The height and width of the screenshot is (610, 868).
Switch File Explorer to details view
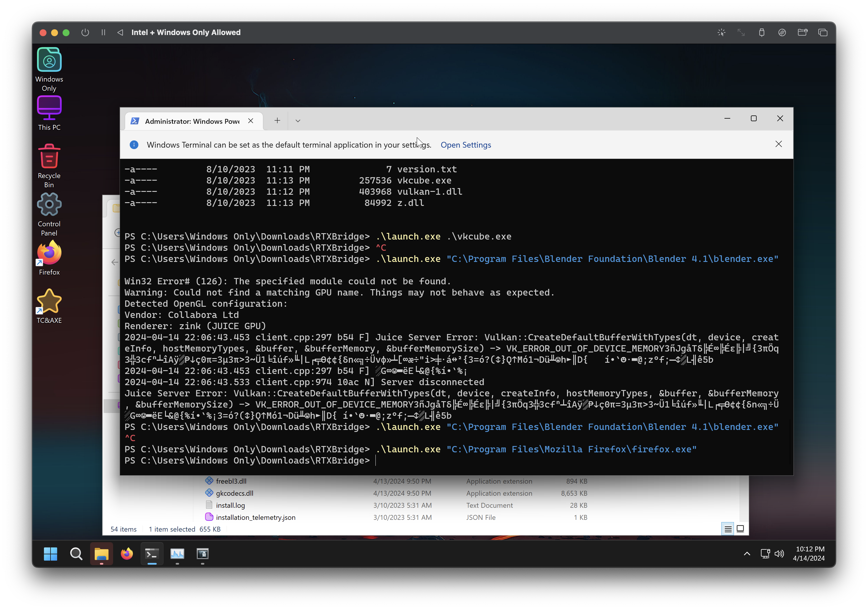[728, 529]
